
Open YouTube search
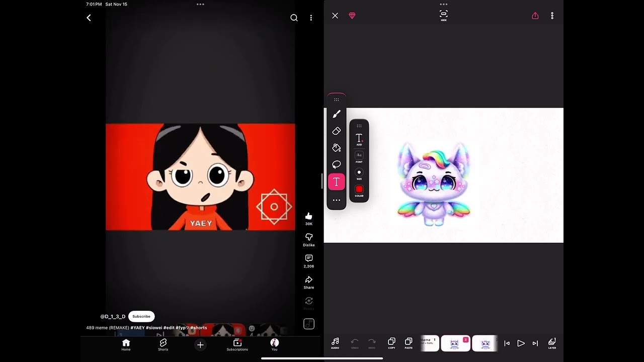(x=294, y=18)
